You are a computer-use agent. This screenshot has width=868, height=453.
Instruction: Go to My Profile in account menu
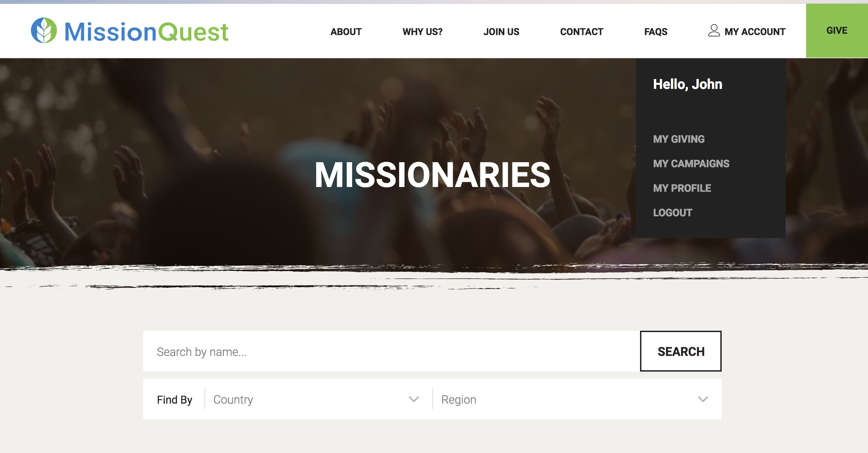(x=682, y=188)
